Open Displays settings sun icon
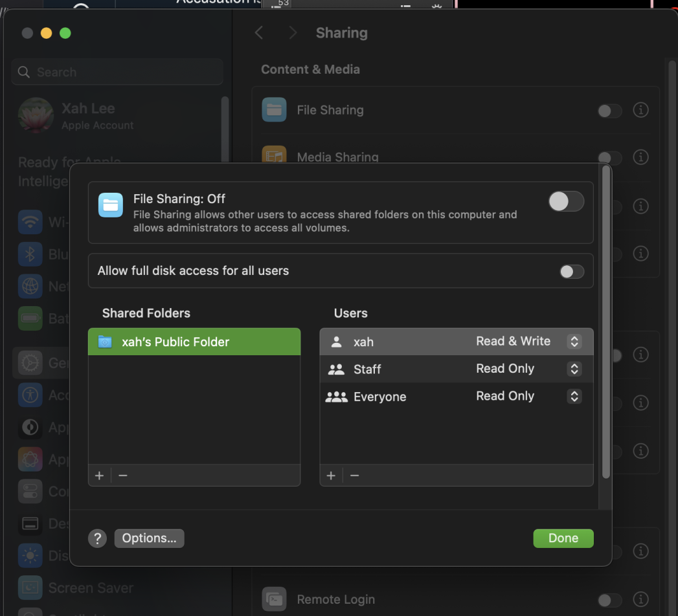The height and width of the screenshot is (616, 678). coord(30,556)
